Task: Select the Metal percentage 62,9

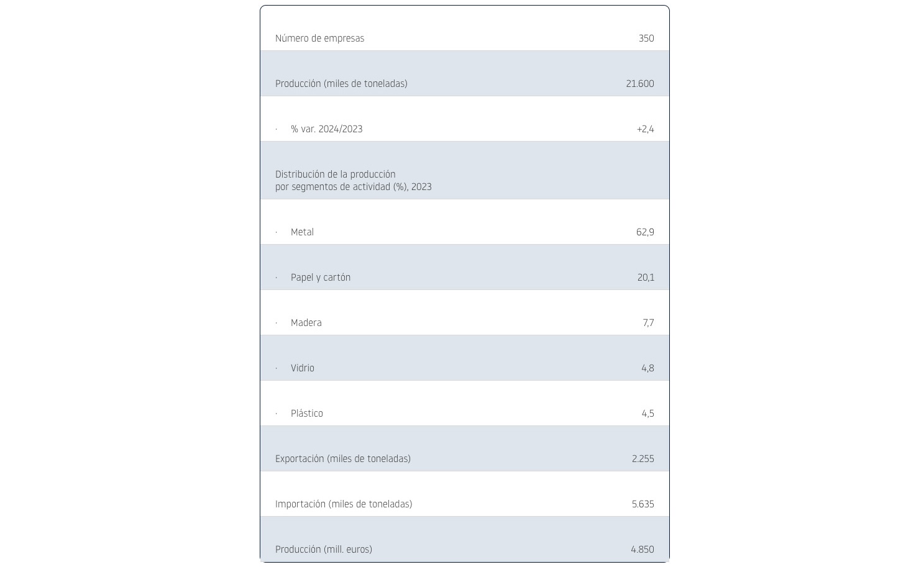Action: (x=645, y=232)
